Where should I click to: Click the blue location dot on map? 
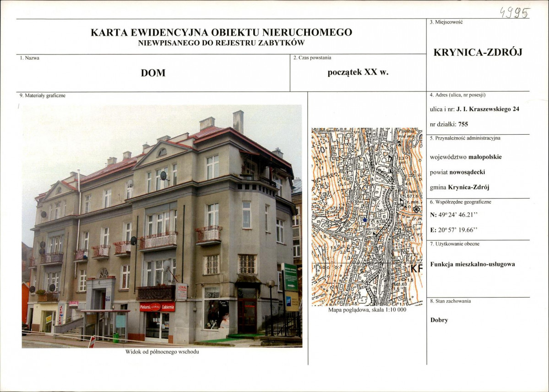(365, 220)
